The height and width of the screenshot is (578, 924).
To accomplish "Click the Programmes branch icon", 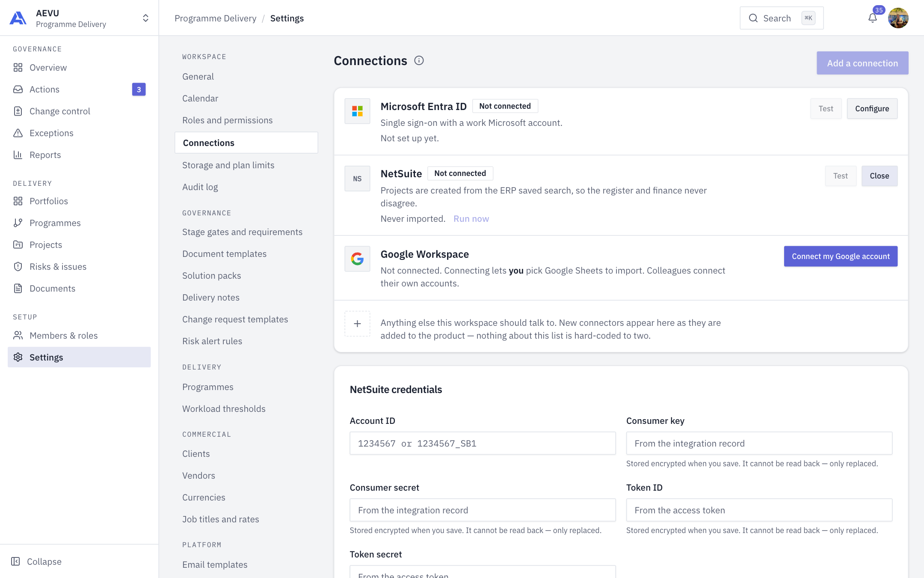I will (18, 223).
